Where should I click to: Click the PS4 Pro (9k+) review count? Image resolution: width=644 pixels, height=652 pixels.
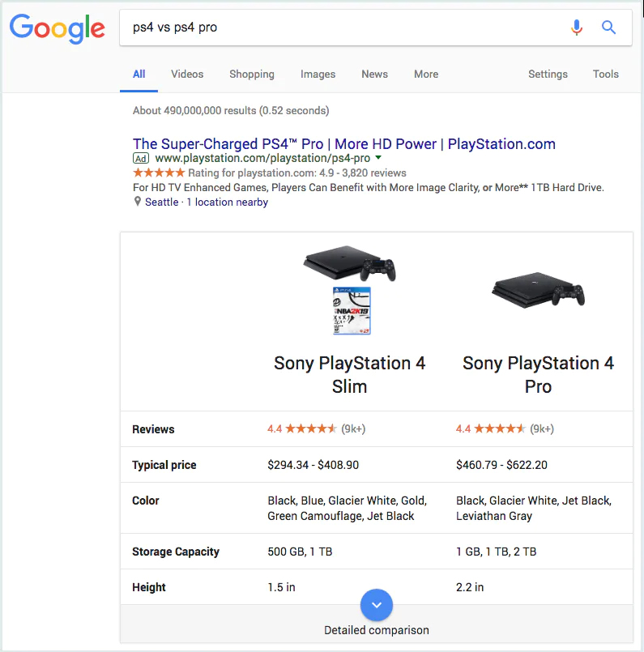pyautogui.click(x=542, y=428)
